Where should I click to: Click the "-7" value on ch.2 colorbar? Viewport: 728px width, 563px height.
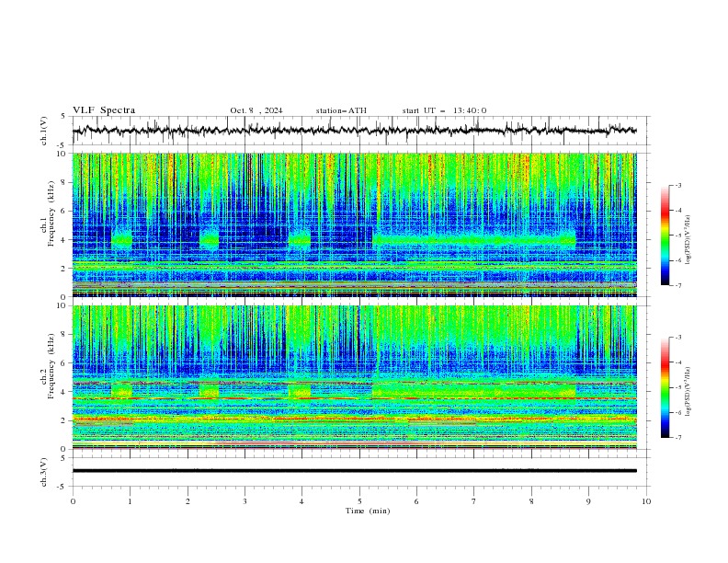click(x=677, y=438)
